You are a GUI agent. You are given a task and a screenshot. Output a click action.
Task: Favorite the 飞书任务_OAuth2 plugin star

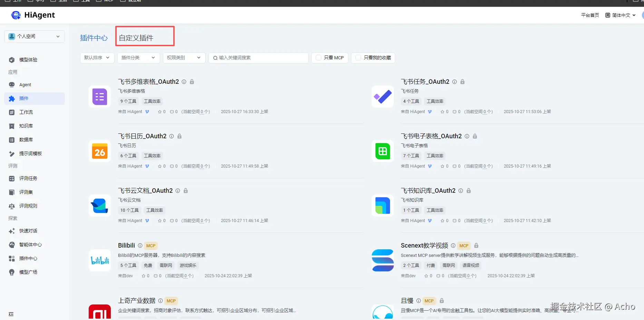click(442, 112)
